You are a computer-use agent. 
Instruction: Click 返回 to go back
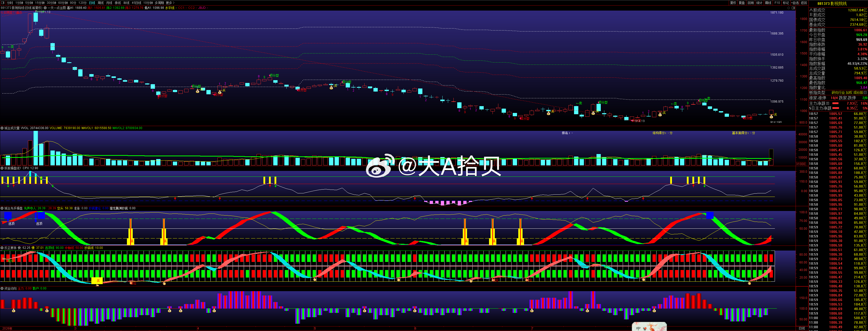tap(804, 3)
